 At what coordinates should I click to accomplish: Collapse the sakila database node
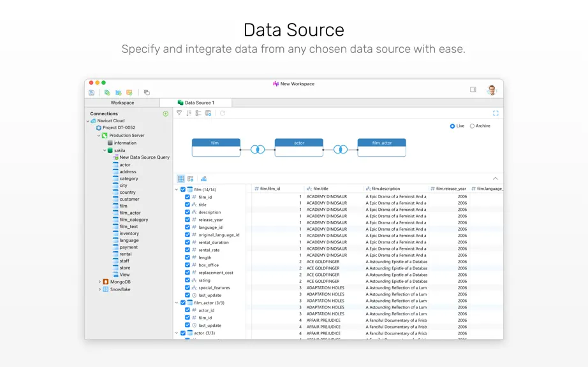pos(105,150)
